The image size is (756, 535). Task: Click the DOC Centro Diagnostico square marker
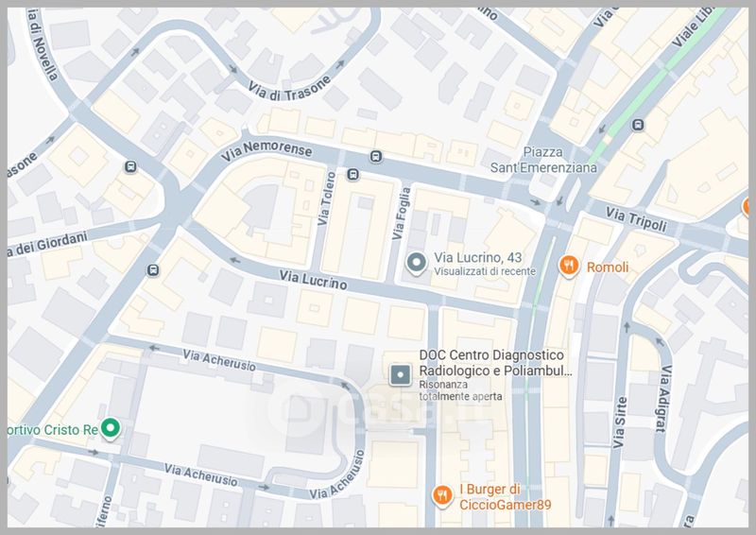400,375
